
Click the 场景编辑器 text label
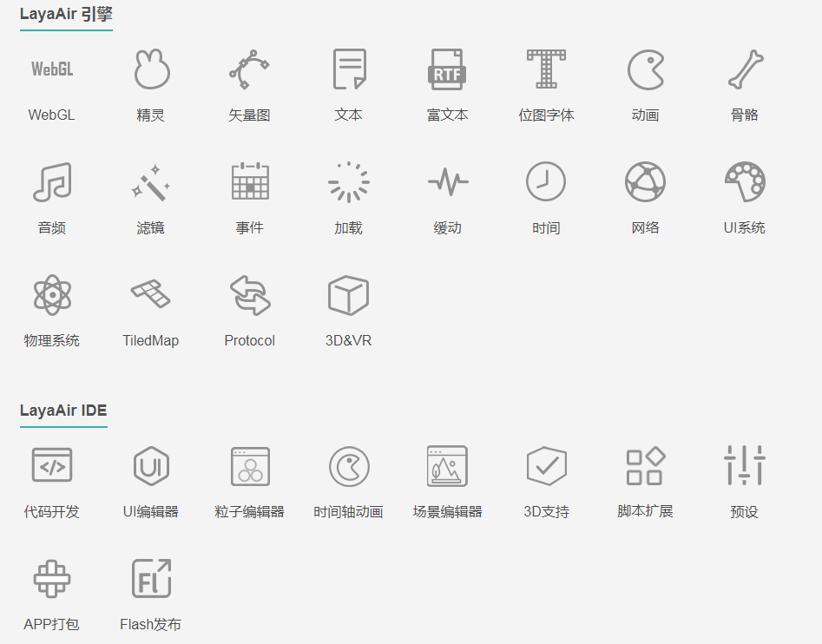(448, 511)
